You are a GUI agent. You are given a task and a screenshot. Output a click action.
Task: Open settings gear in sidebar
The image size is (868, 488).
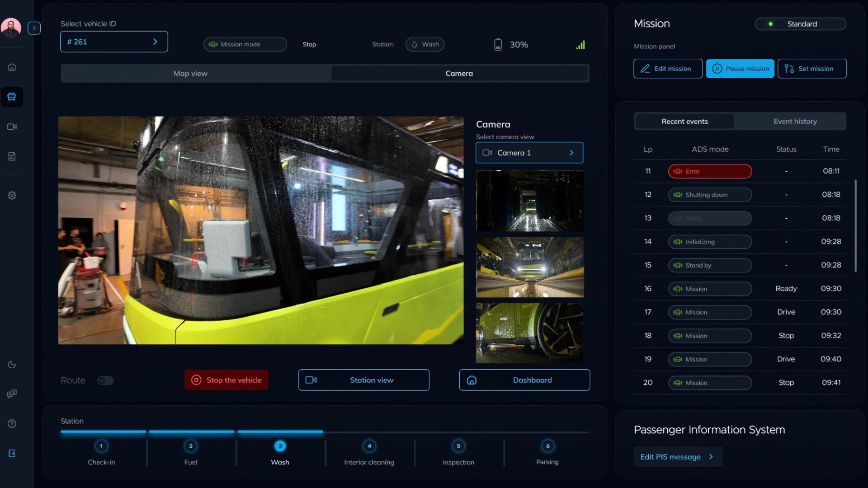[x=12, y=196]
